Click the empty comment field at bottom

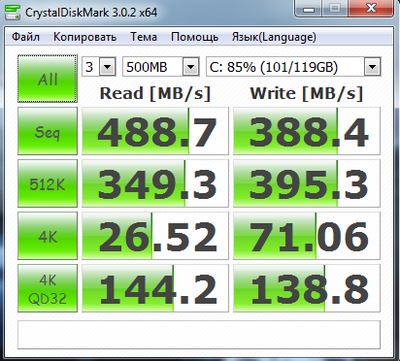(199, 335)
